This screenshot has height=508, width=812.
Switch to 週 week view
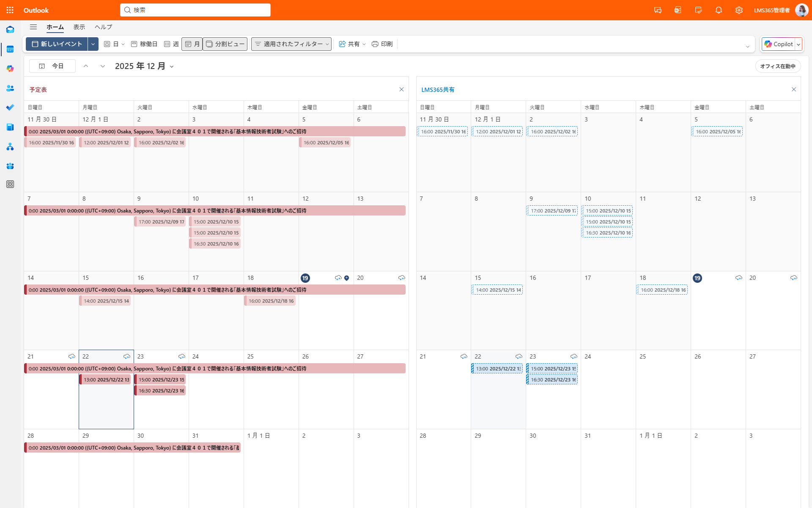(171, 44)
